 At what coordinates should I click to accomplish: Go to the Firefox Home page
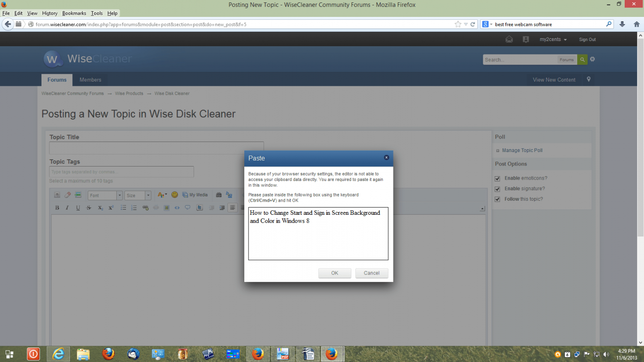point(636,24)
